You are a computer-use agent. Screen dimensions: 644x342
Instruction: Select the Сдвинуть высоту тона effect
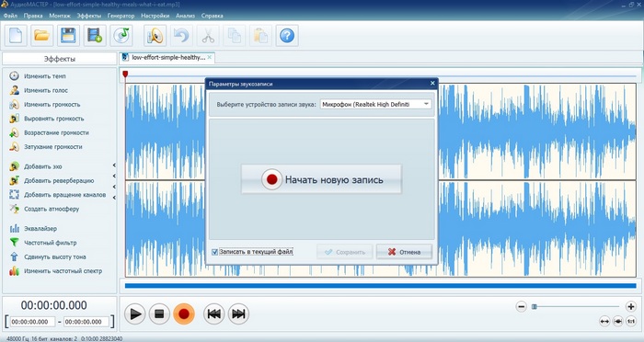click(x=48, y=256)
